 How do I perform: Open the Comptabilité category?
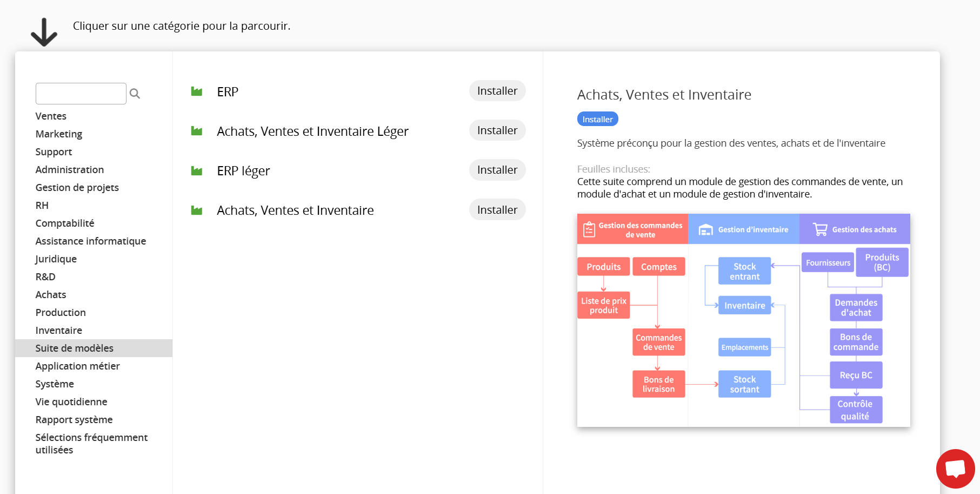pyautogui.click(x=65, y=223)
